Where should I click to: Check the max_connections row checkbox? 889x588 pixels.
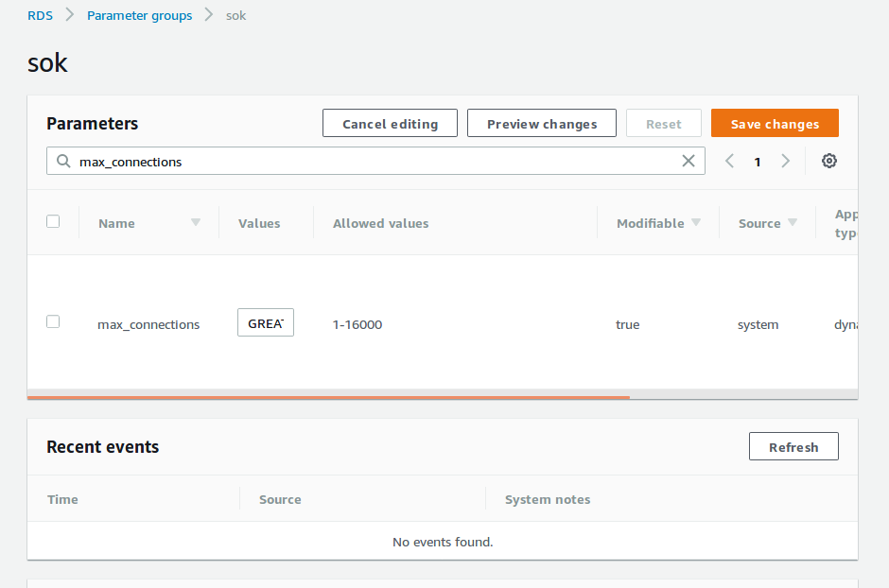click(x=53, y=321)
